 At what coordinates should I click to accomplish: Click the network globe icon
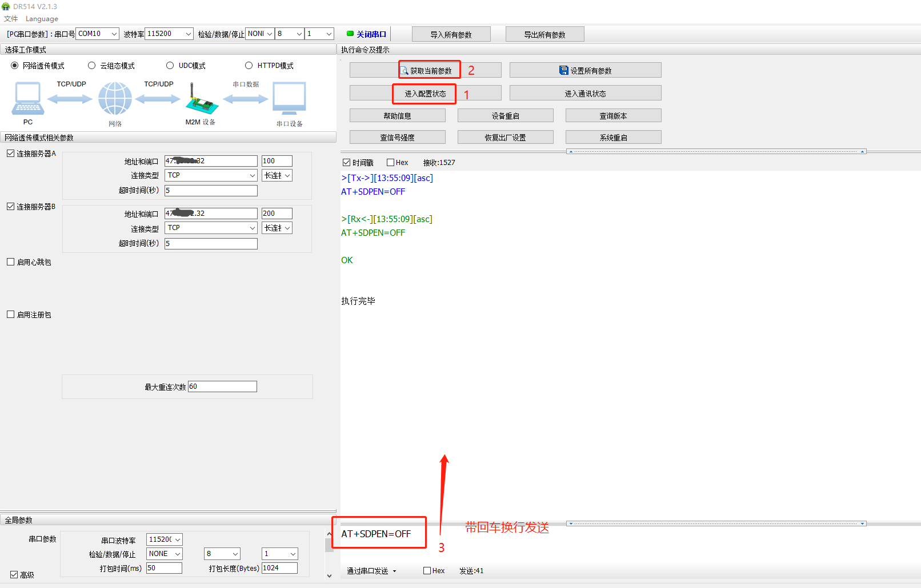(x=115, y=98)
